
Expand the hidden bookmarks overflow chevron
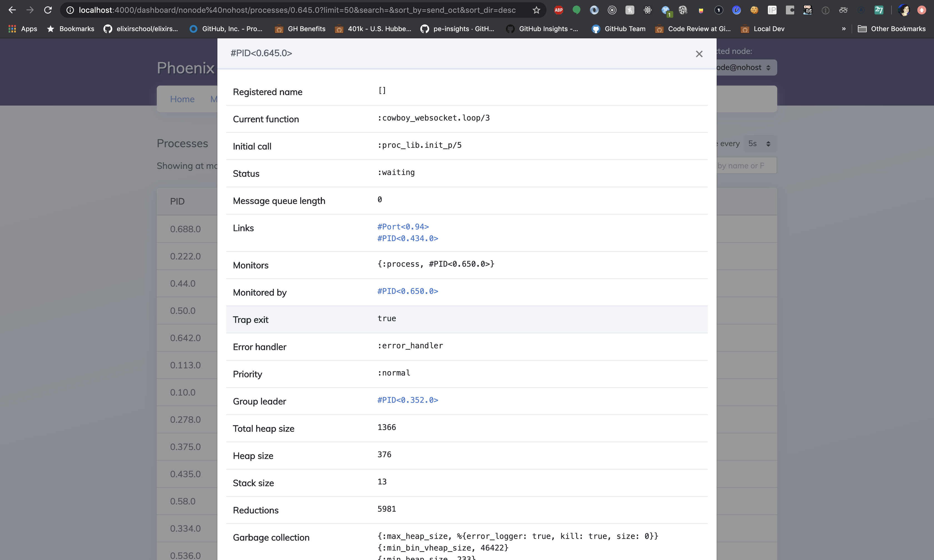843,29
